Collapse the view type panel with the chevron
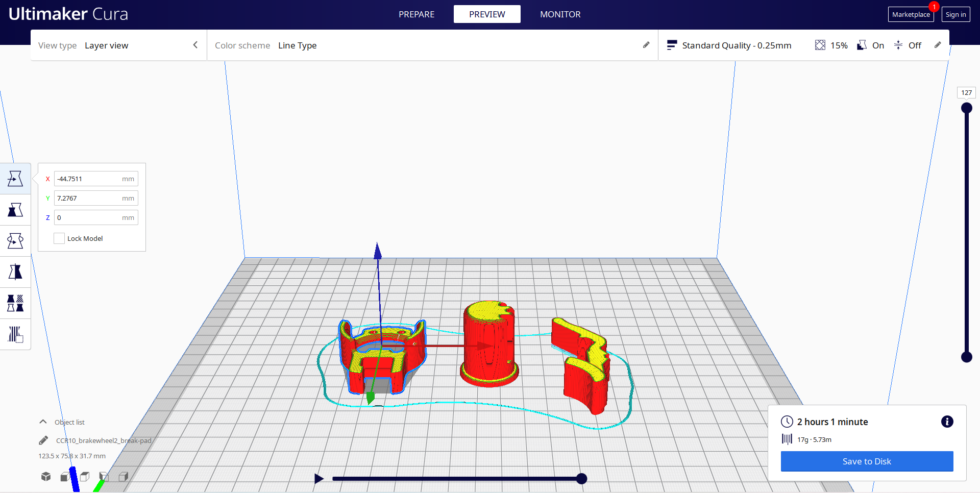 coord(195,45)
